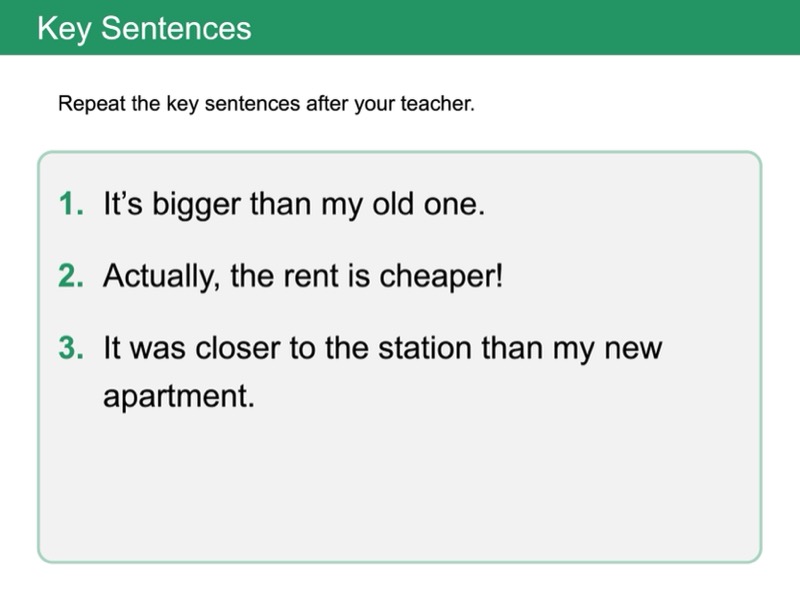Click the first line of sentence three
The height and width of the screenshot is (600, 800).
tap(383, 347)
